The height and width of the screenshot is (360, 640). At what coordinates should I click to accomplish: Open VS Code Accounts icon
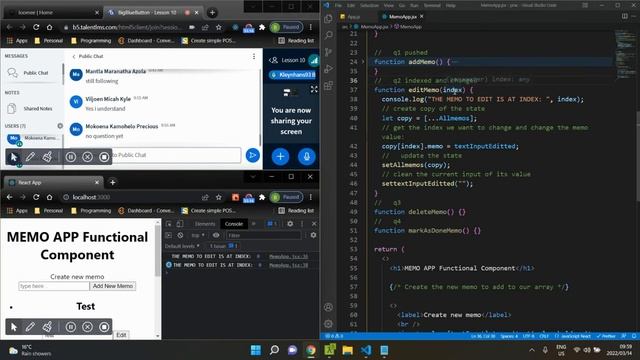coord(328,307)
